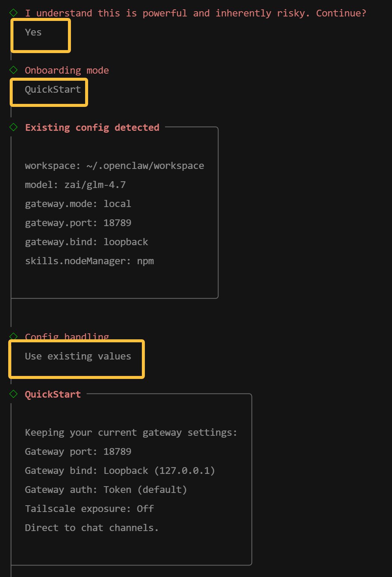Click the Direct to chat channels text
Viewport: 392px width, 577px height.
[91, 528]
